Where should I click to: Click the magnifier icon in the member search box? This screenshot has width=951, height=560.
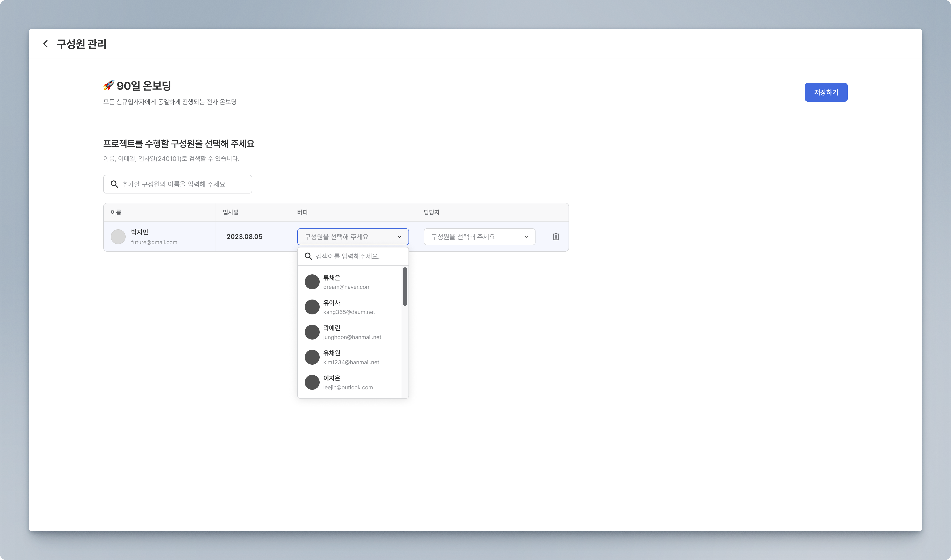point(114,184)
